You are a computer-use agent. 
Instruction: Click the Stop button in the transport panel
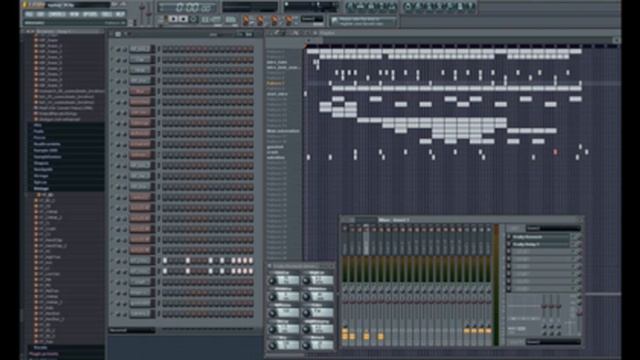click(183, 19)
